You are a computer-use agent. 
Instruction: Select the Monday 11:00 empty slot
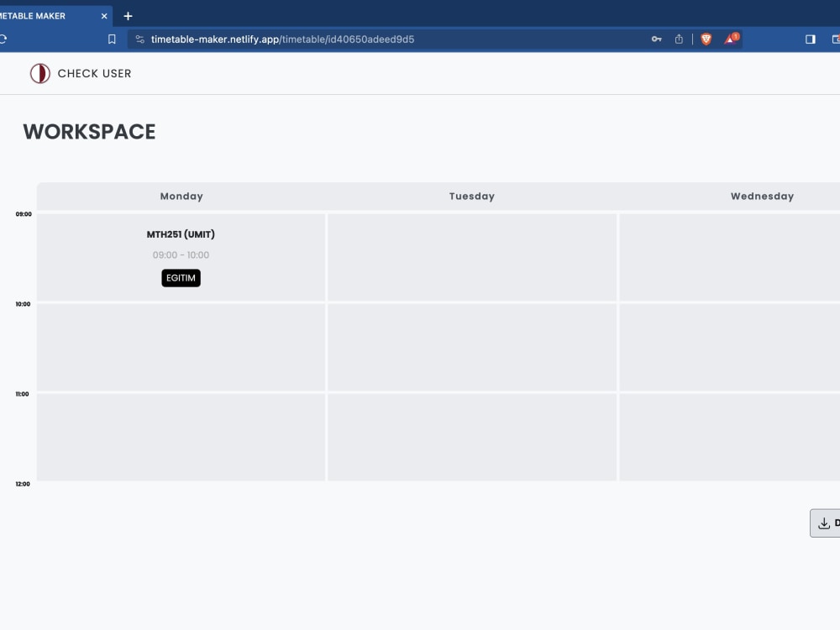point(181,437)
